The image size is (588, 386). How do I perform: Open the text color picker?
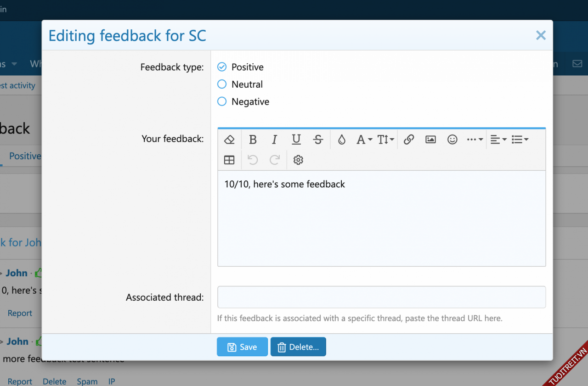pyautogui.click(x=341, y=140)
